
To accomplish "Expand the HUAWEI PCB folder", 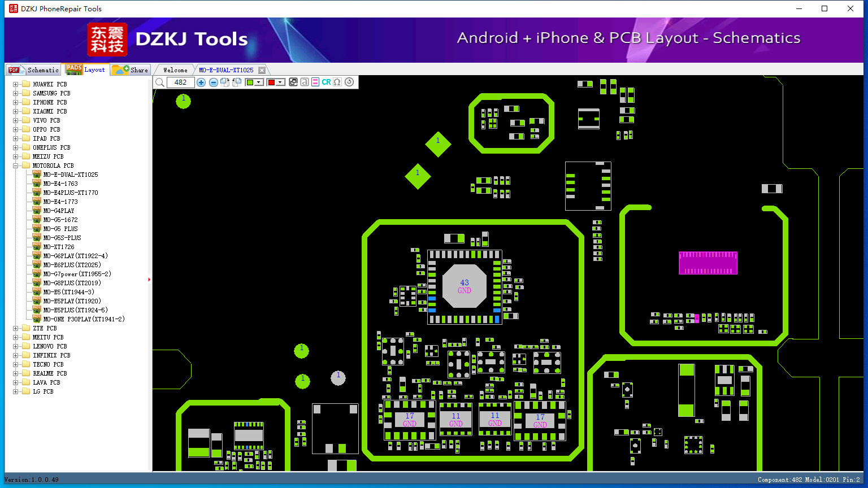I will 16,84.
